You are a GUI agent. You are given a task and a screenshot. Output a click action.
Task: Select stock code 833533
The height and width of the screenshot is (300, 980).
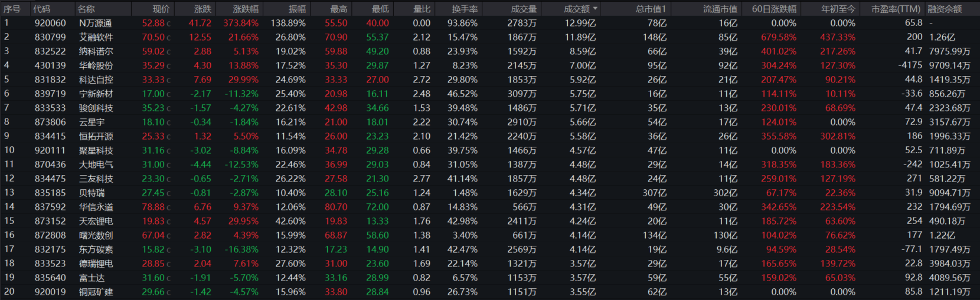click(x=50, y=108)
